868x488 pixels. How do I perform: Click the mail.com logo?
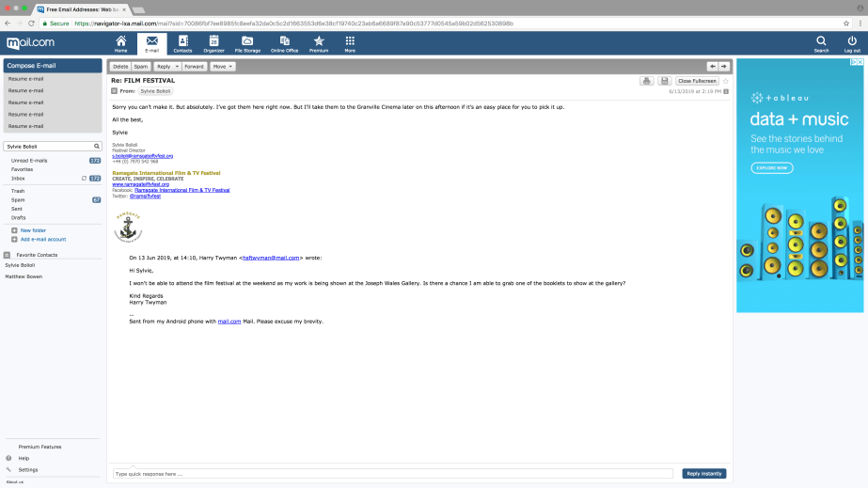30,42
